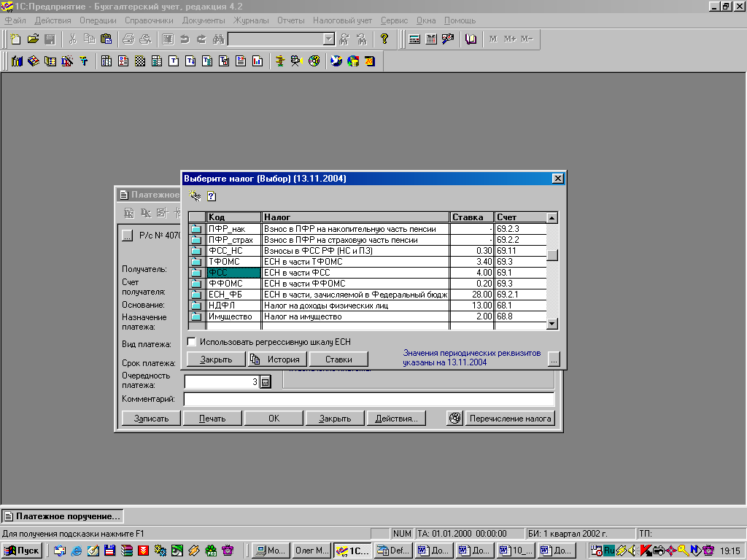This screenshot has height=560, width=747.
Task: Select 'Взносы в ФСС РФ (НС и ПЗ)' row
Action: (368, 251)
